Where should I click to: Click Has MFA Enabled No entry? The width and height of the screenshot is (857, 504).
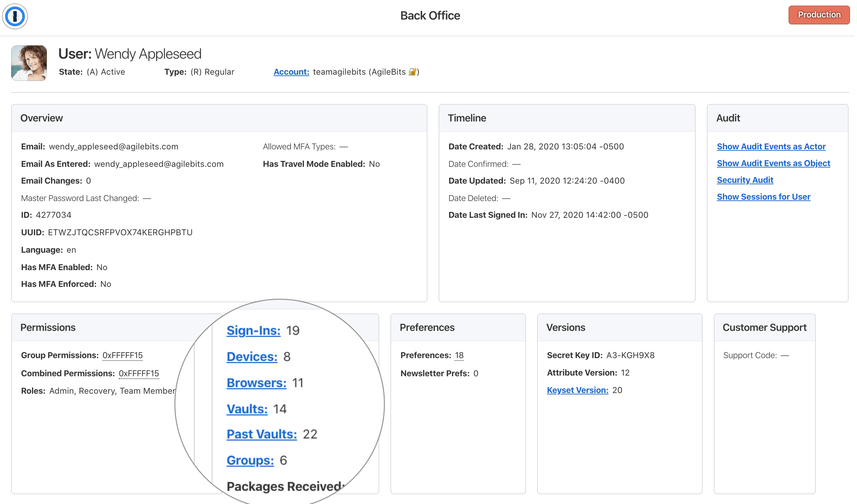64,267
